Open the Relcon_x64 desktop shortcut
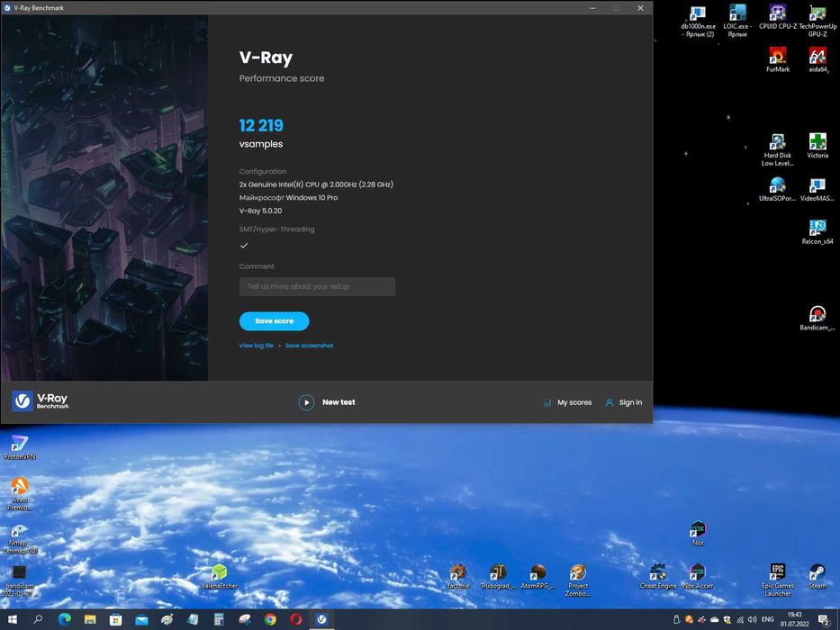Screen dimensions: 840x630 coord(817,232)
